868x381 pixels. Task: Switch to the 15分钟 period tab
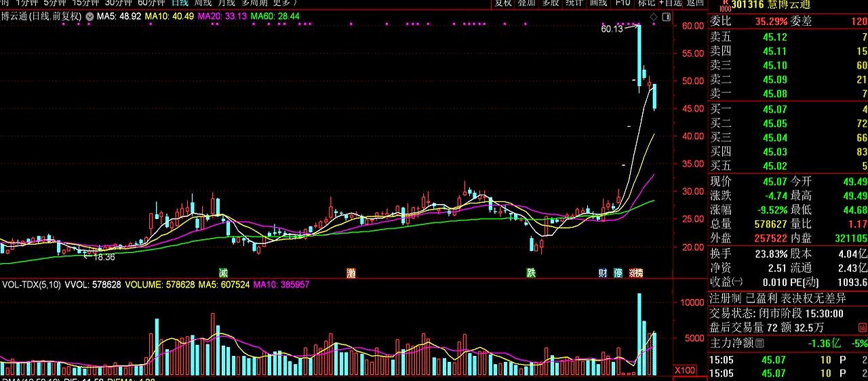click(86, 3)
